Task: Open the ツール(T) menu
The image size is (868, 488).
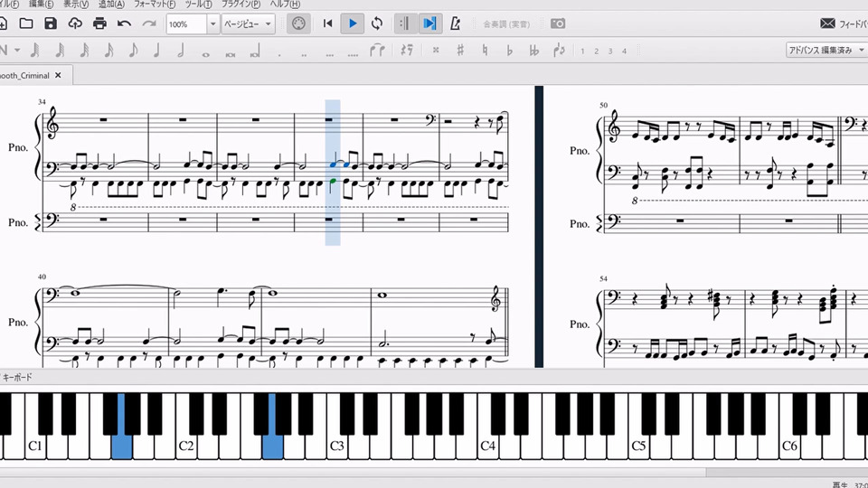Action: (x=198, y=4)
